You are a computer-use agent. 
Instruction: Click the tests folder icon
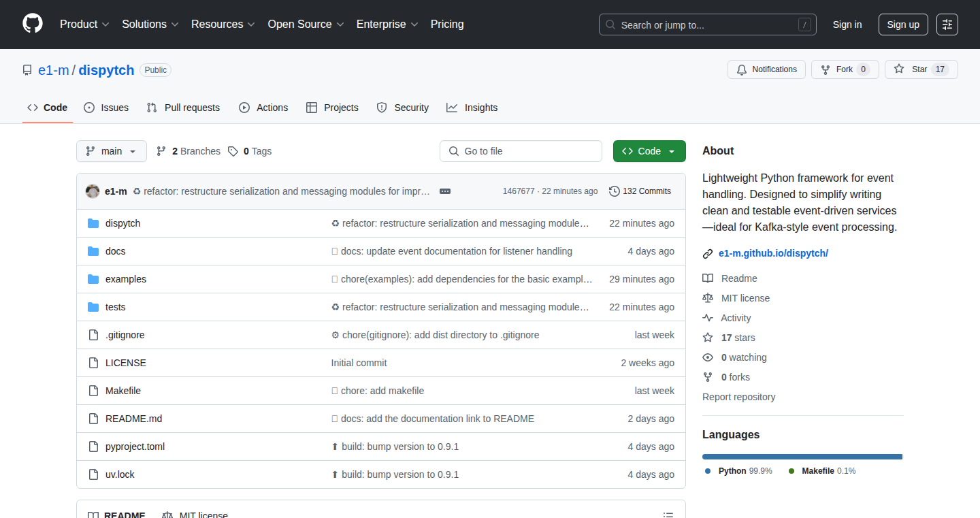click(93, 307)
